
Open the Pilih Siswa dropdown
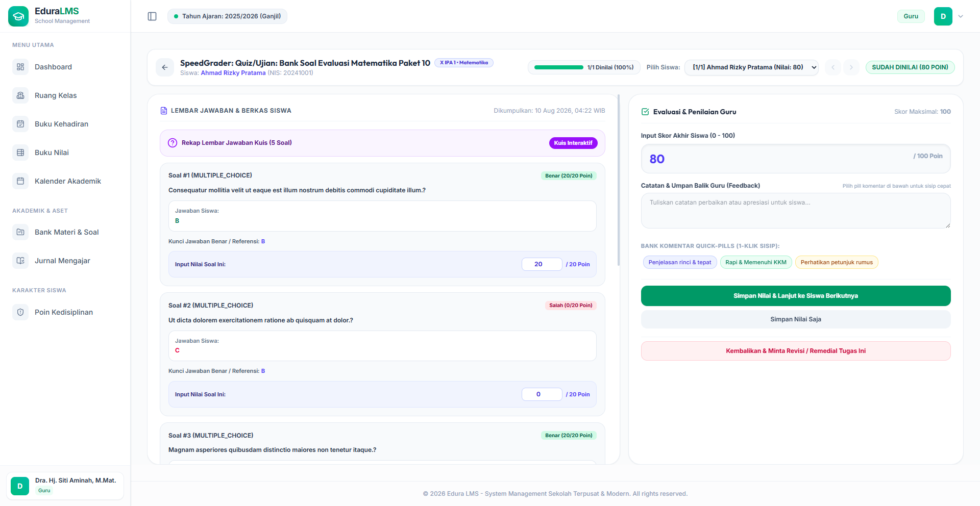pyautogui.click(x=751, y=67)
